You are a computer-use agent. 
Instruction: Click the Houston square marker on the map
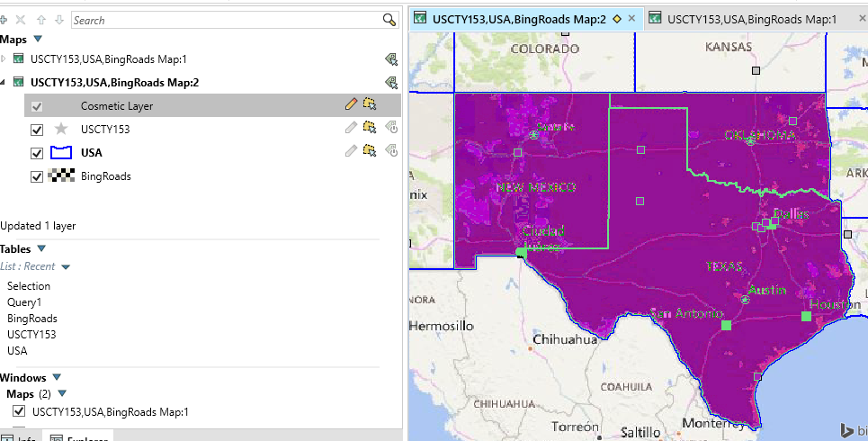(x=806, y=316)
